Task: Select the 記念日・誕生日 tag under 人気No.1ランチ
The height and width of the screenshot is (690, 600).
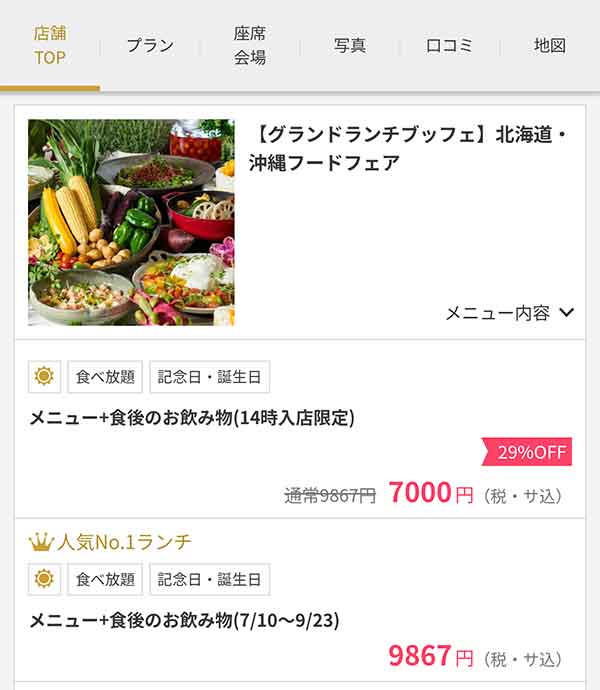Action: [x=210, y=579]
